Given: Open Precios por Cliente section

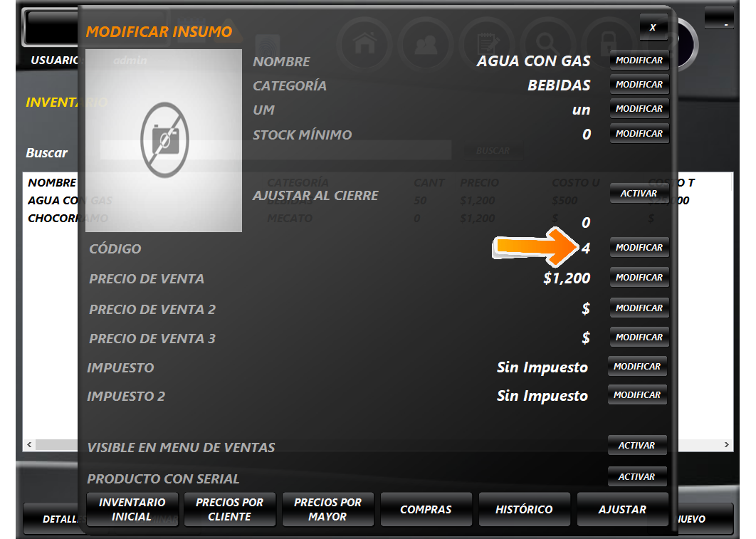Looking at the screenshot, I should coord(229,510).
